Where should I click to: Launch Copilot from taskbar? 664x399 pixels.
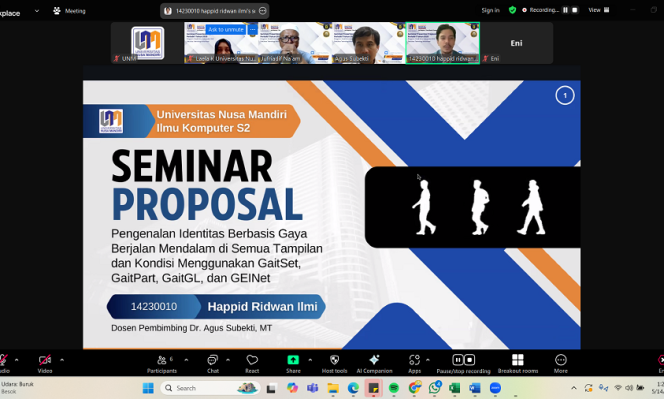pos(292,388)
